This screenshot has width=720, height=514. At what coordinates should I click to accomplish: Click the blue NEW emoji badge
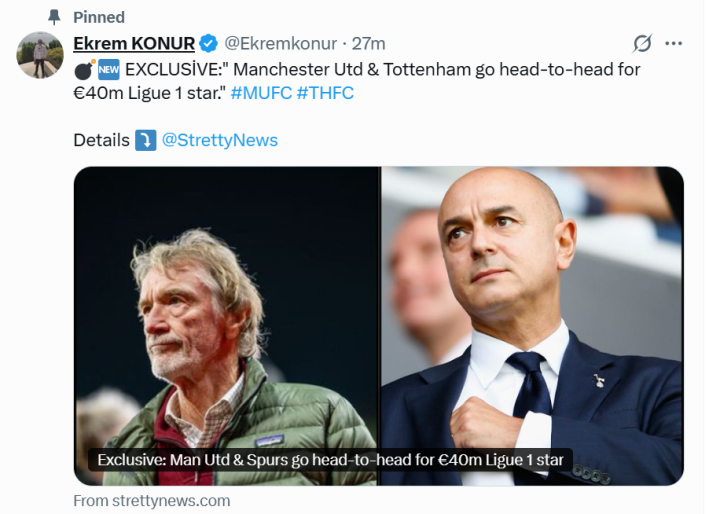coord(109,70)
